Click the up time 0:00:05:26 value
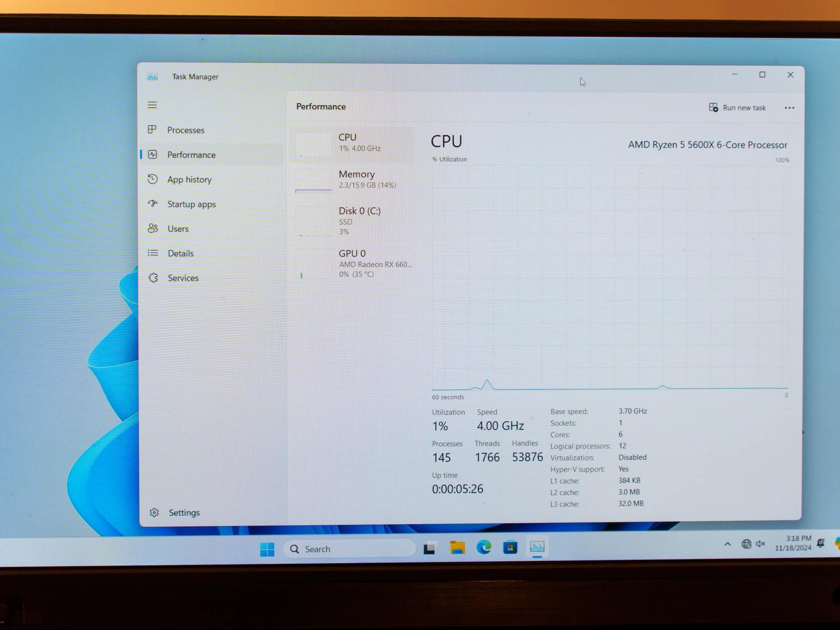Viewport: 840px width, 630px height. (457, 489)
